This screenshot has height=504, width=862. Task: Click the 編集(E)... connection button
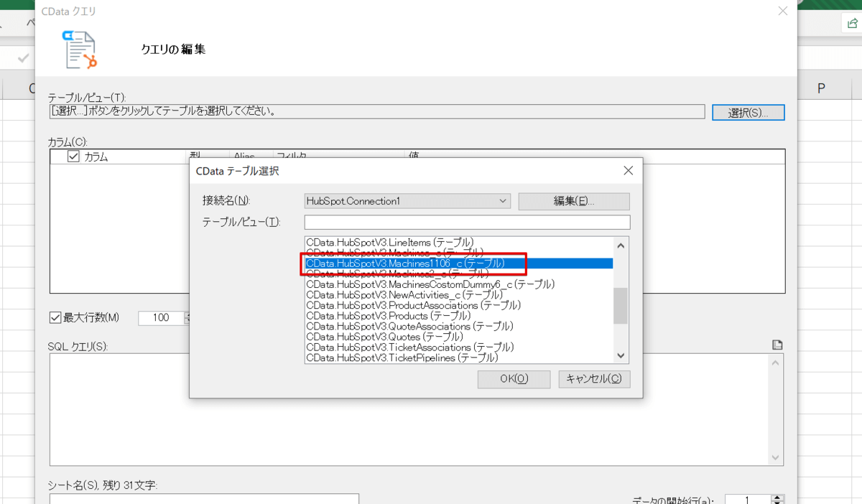click(574, 201)
